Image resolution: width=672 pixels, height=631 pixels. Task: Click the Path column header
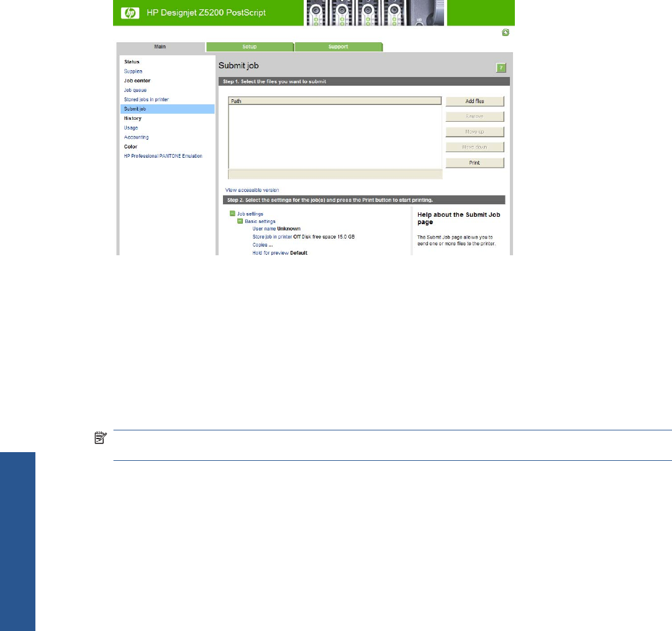335,101
